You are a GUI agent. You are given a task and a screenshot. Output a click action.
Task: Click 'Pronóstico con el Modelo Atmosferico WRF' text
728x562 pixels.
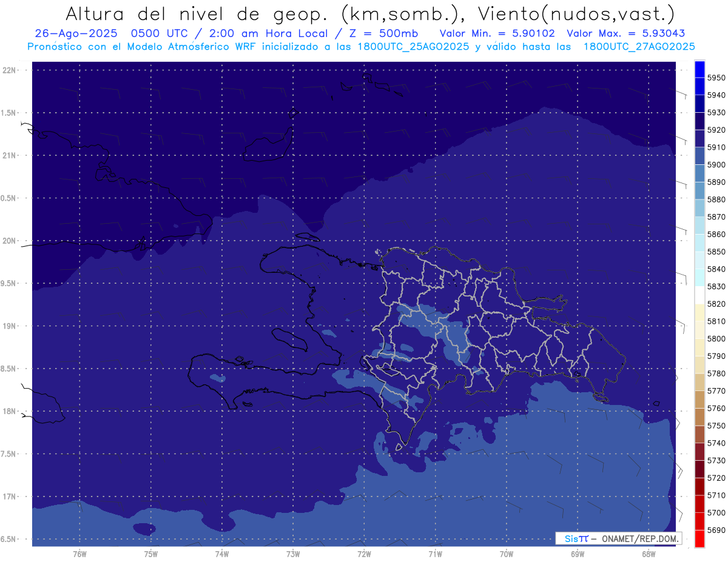coord(142,47)
